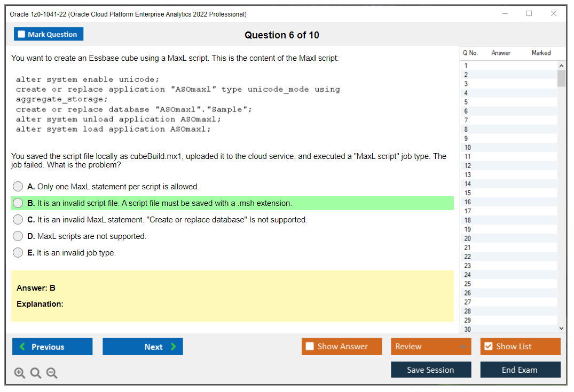Click the zoom out magnifier icon
The height and width of the screenshot is (392, 574).
[x=52, y=373]
